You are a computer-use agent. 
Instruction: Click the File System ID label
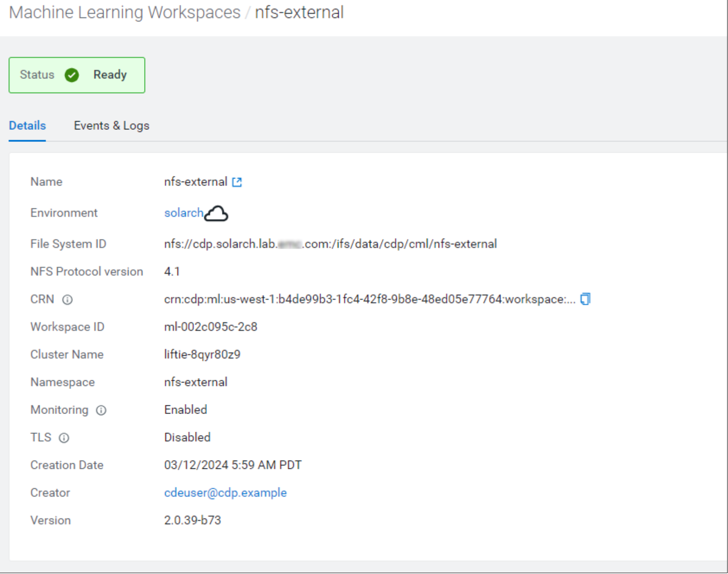(68, 244)
